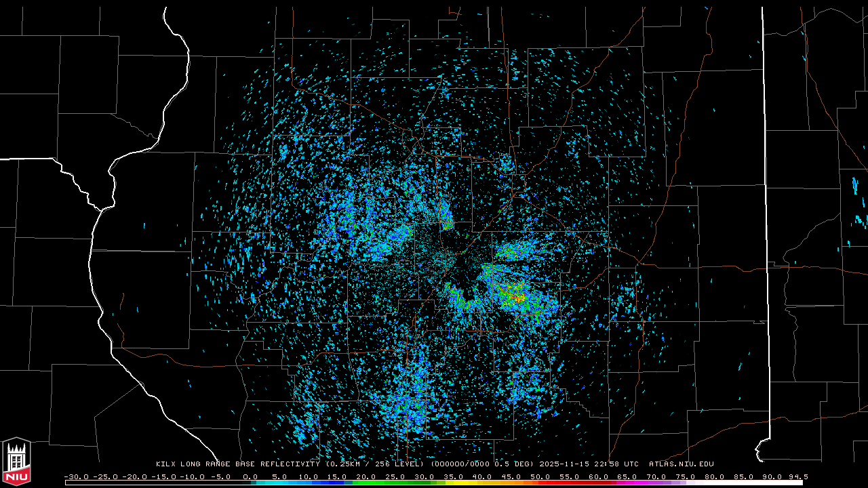Click the red high-reflectivity storm core
This screenshot has height=488, width=868.
pyautogui.click(x=517, y=298)
